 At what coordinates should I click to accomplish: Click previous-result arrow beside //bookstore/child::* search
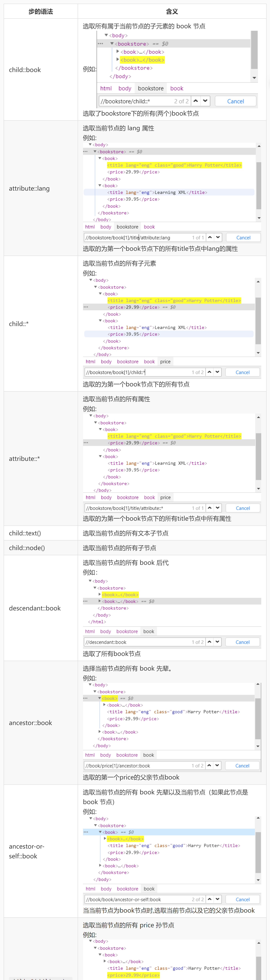coord(195,101)
